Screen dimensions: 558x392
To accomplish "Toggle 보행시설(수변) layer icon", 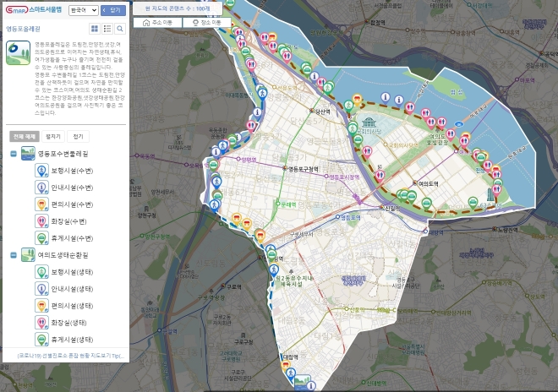I will pos(41,170).
